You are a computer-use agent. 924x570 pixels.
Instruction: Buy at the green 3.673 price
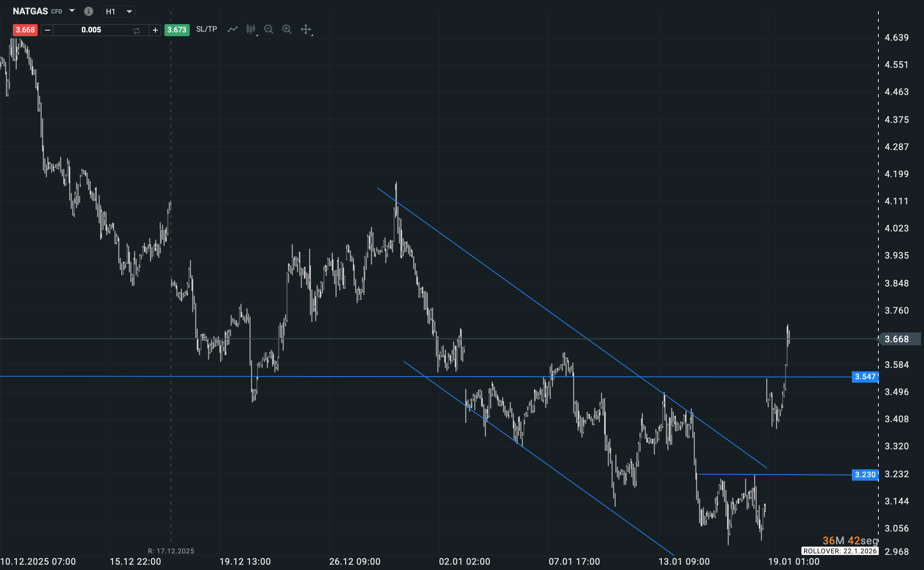point(177,30)
